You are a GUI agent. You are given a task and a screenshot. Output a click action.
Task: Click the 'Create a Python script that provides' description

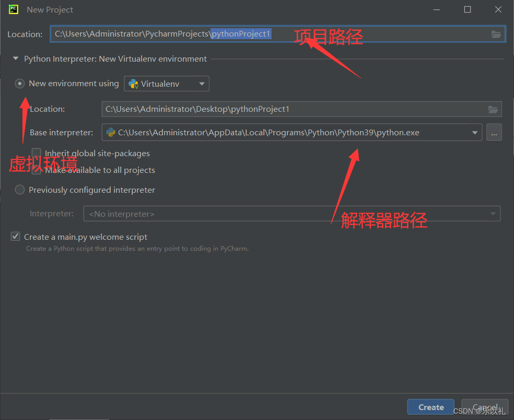pos(137,249)
